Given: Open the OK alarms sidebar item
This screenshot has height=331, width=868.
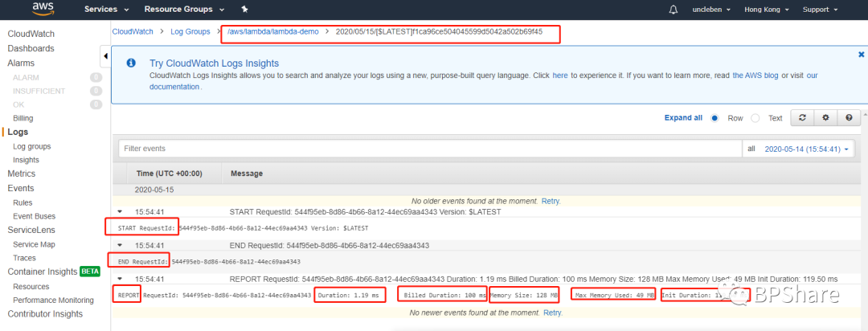Looking at the screenshot, I should 18,104.
